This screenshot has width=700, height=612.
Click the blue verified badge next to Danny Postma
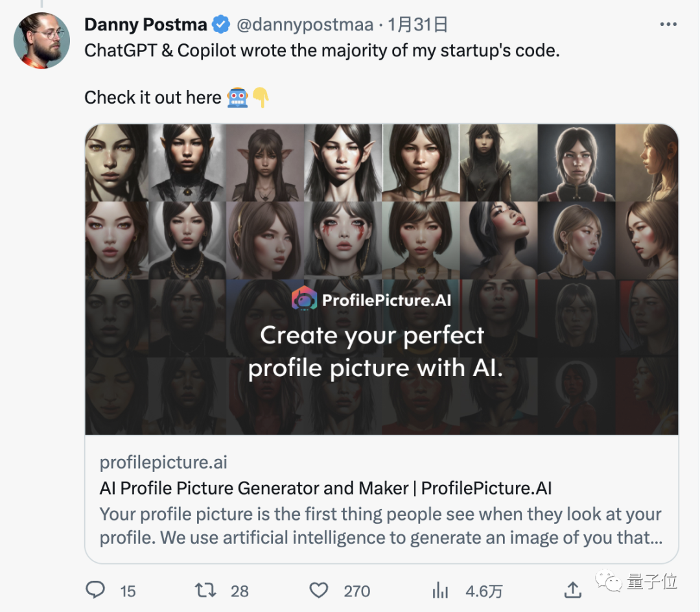220,24
